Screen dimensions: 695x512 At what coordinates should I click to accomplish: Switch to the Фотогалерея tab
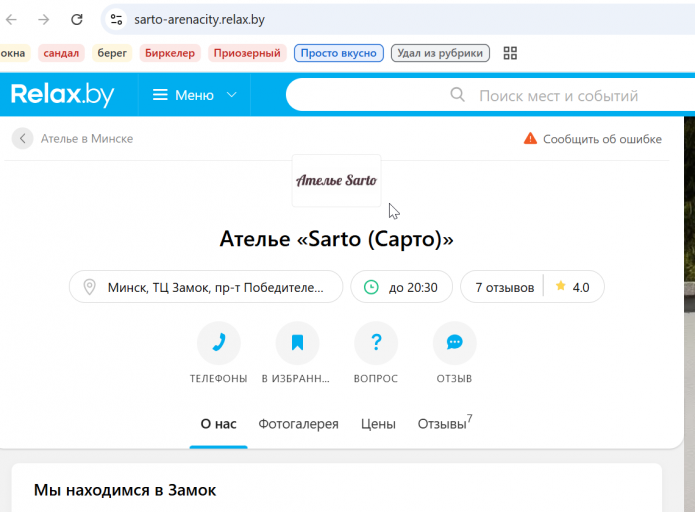[x=298, y=424]
